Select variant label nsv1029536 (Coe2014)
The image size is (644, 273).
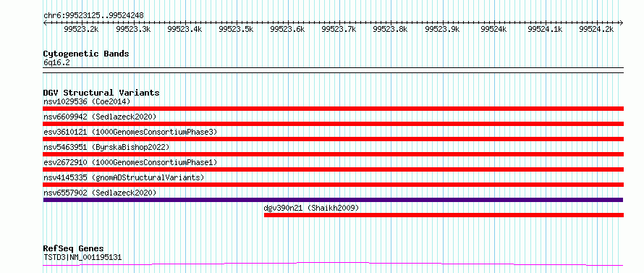click(87, 101)
